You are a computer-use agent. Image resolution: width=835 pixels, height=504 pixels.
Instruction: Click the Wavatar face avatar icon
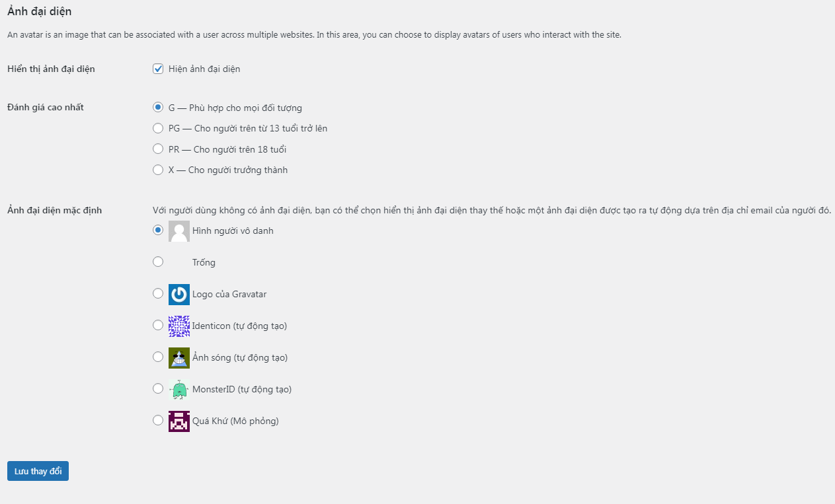click(x=179, y=358)
